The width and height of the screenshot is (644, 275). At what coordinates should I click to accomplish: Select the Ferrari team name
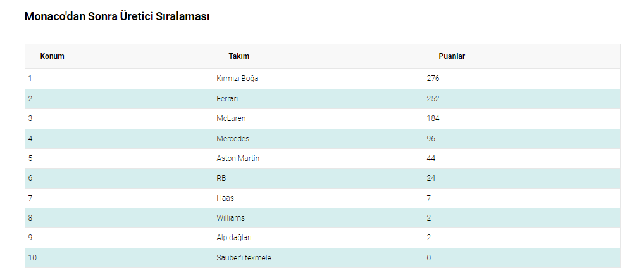[227, 99]
